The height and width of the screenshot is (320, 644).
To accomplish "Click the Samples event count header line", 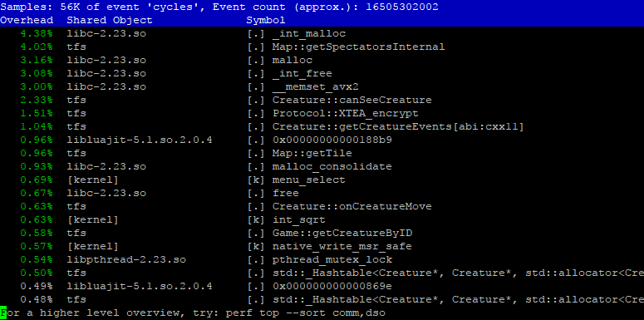I will point(219,7).
